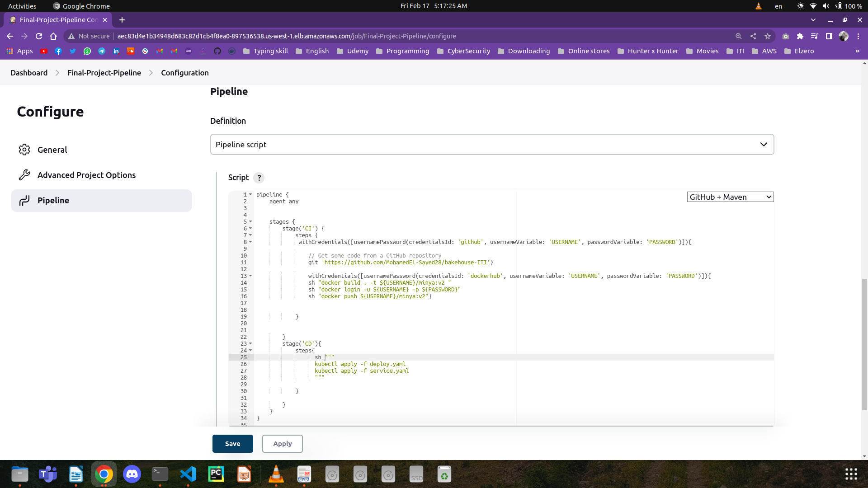Open the GitHub + Maven sample dropdown
Viewport: 868px width, 488px height.
[x=730, y=197]
